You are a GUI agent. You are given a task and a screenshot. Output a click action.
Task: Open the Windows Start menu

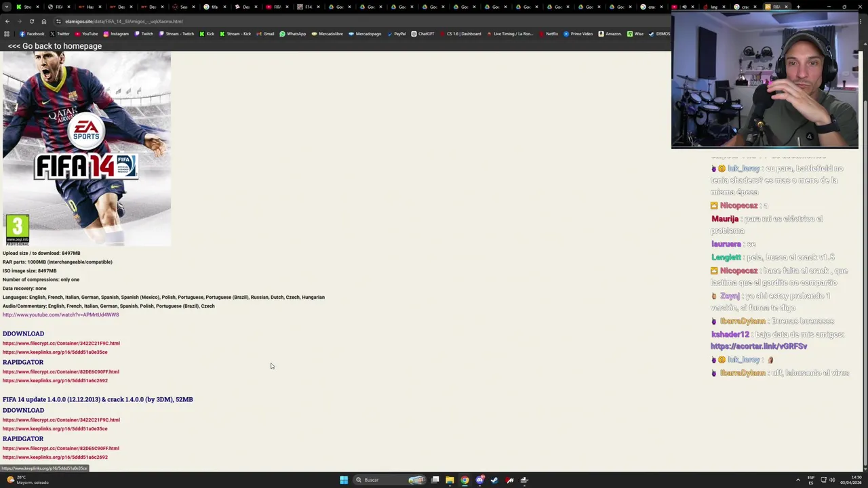coord(344,480)
